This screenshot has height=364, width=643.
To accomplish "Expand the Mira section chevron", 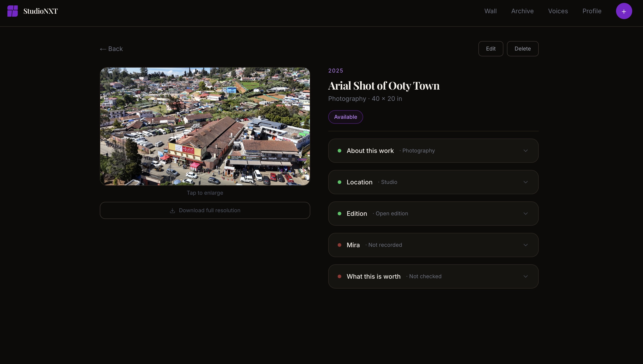I will coord(525,245).
